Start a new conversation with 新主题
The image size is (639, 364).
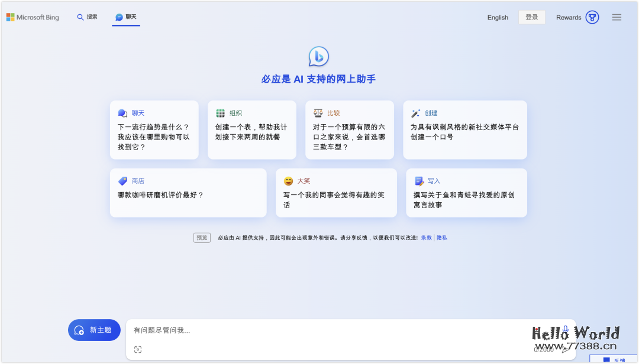94,330
